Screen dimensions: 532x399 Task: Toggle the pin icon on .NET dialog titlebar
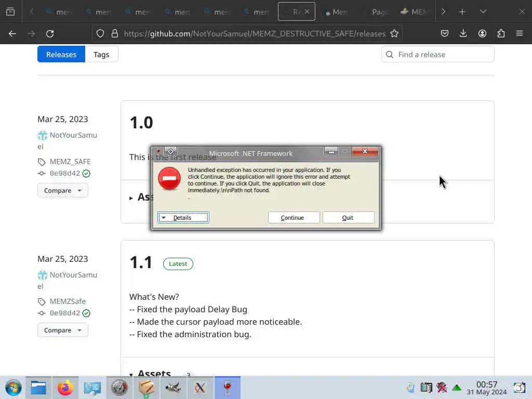[x=158, y=151]
